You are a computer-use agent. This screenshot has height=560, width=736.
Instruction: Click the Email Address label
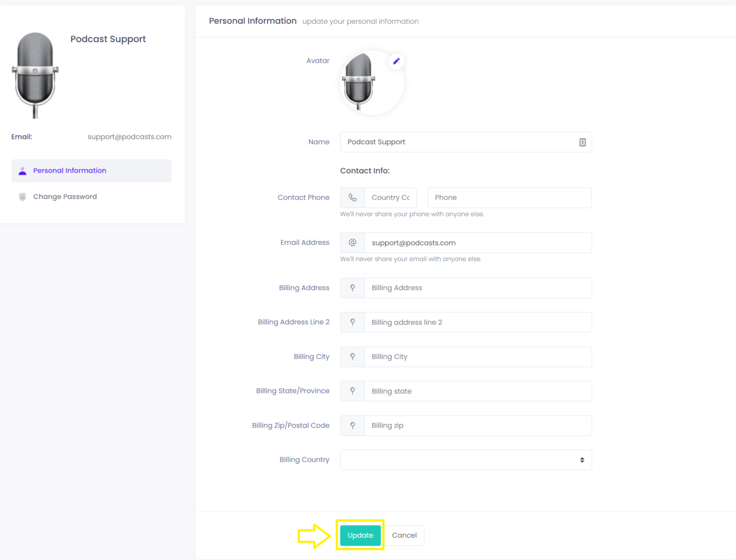305,242
